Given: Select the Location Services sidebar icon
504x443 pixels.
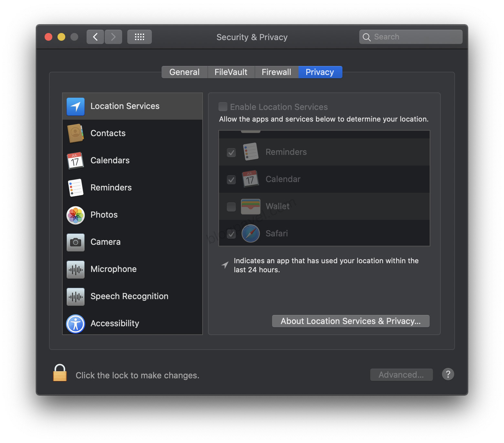Looking at the screenshot, I should pyautogui.click(x=75, y=106).
